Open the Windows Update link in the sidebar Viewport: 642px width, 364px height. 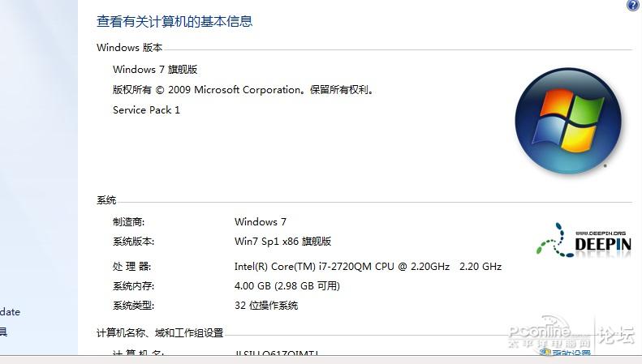coord(10,312)
